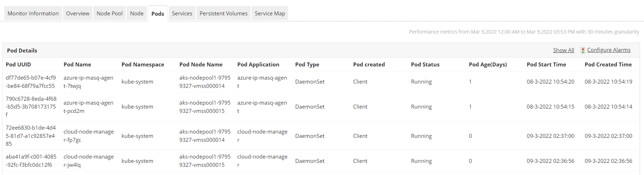Switch to the Service Map tab
644x175 pixels.
point(270,14)
